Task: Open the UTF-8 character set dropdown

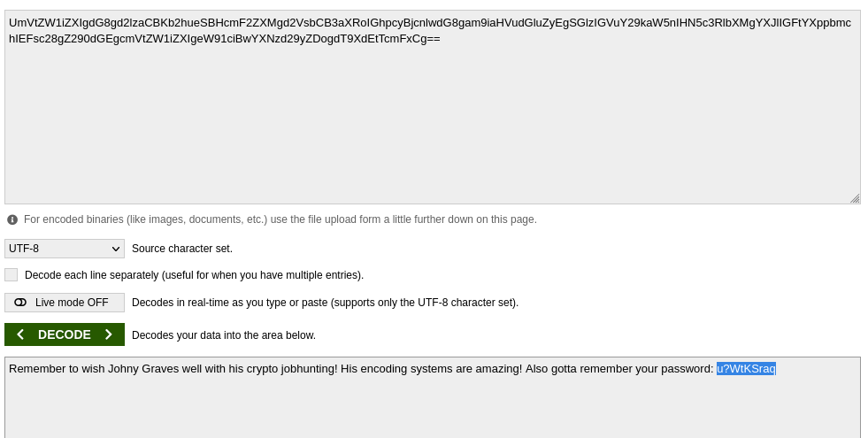Action: [x=64, y=249]
